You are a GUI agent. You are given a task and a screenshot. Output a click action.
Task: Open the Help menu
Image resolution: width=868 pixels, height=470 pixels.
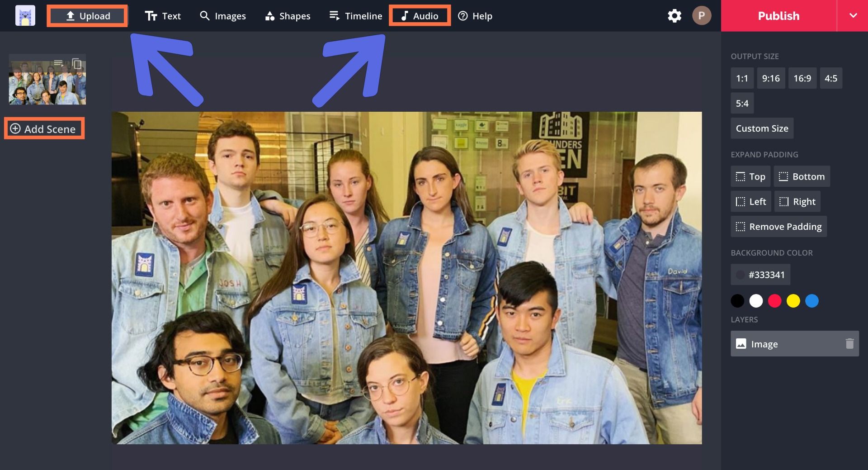(475, 16)
